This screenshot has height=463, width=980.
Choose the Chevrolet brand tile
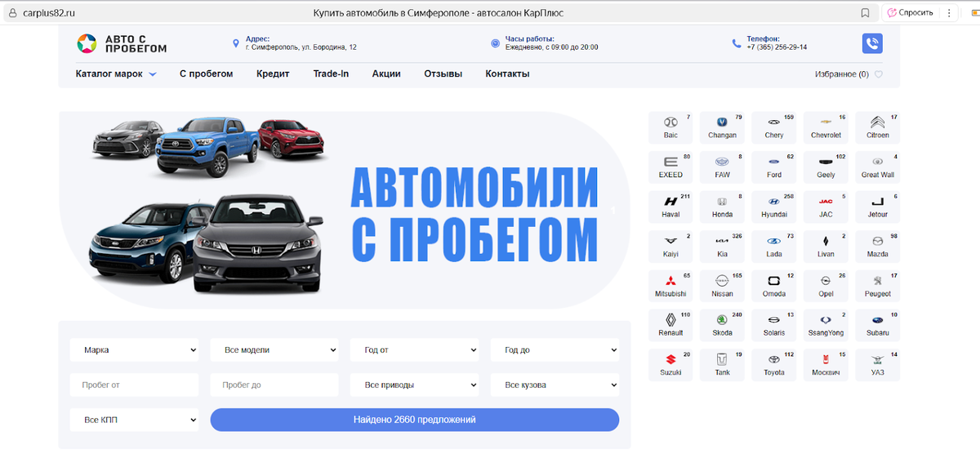coord(826,127)
